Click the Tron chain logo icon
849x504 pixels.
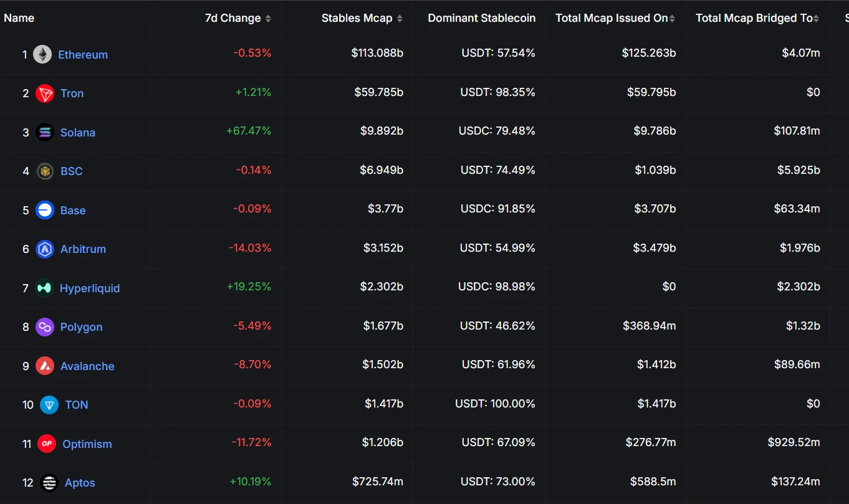point(45,93)
